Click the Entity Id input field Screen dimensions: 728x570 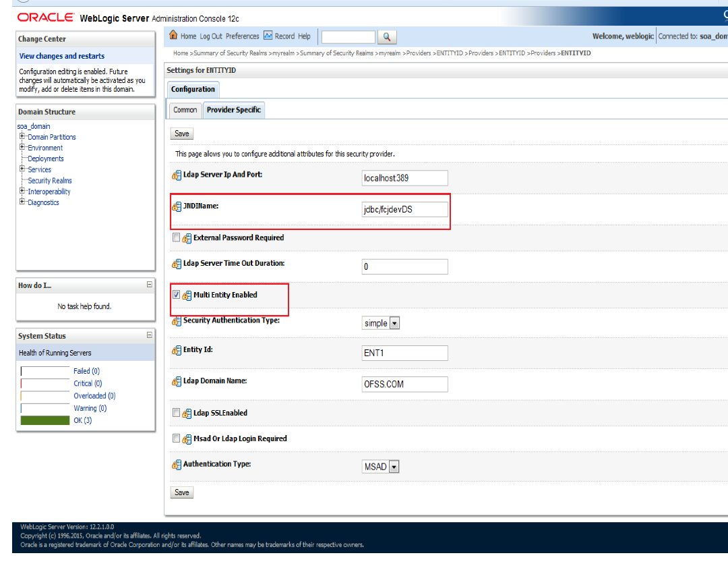pyautogui.click(x=405, y=353)
